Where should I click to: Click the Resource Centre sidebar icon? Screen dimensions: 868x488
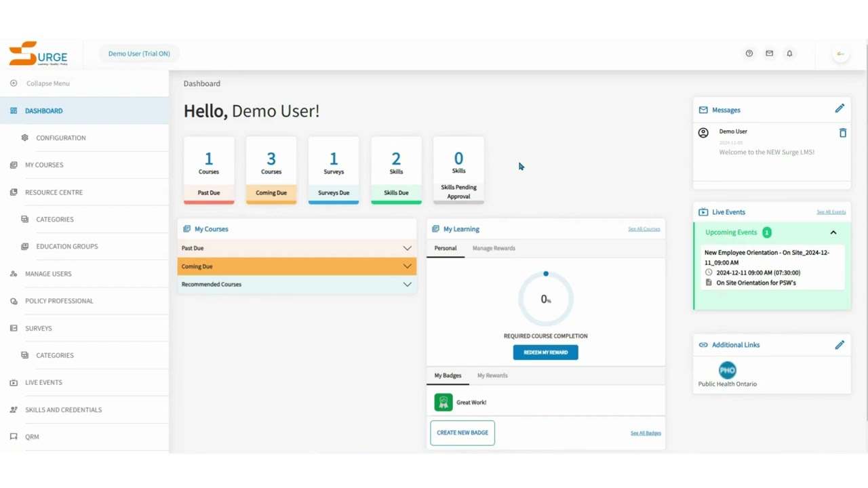pyautogui.click(x=14, y=192)
